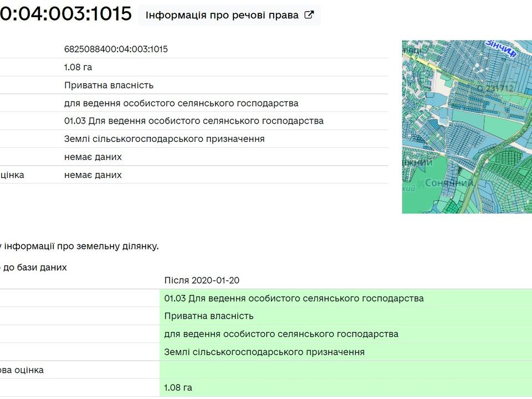The image size is (532, 399).
Task: Click the green Землі сільськогосподарського призначення cell
Action: 264,352
